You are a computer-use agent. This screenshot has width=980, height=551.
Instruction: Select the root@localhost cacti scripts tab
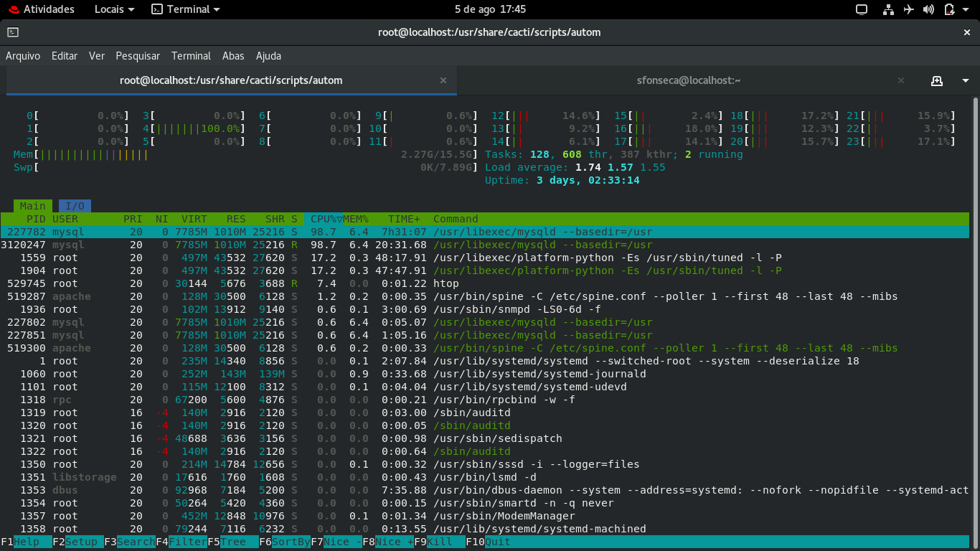click(231, 80)
